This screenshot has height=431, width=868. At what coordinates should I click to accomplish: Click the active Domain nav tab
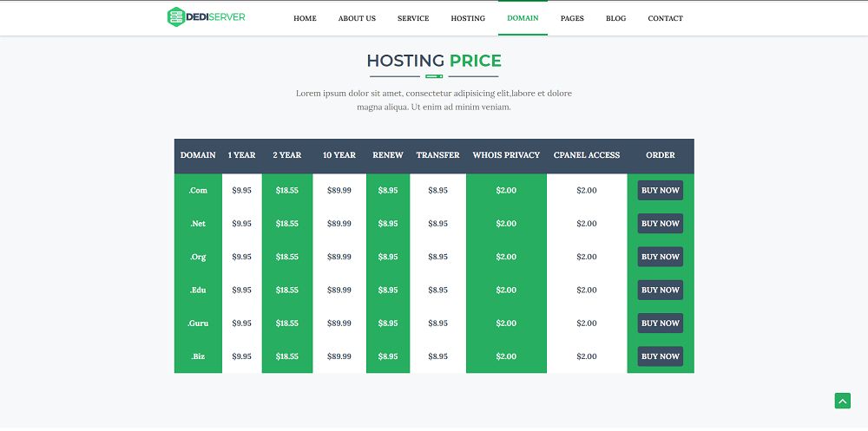coord(523,18)
